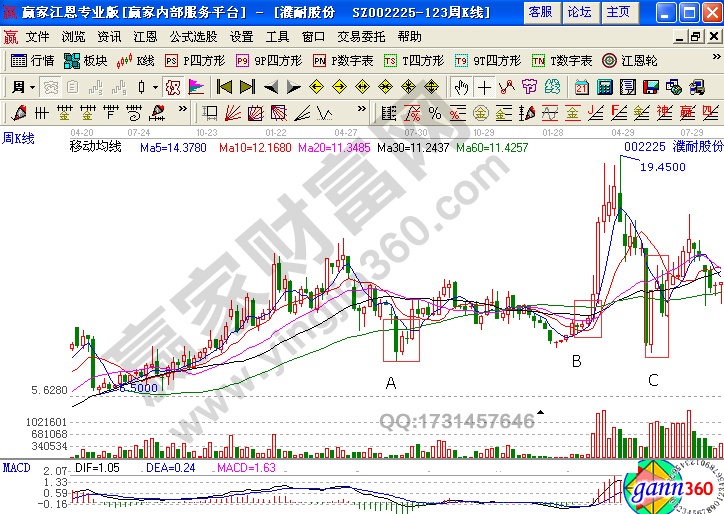Open the P四方形 square tool
724x514 pixels.
point(191,60)
